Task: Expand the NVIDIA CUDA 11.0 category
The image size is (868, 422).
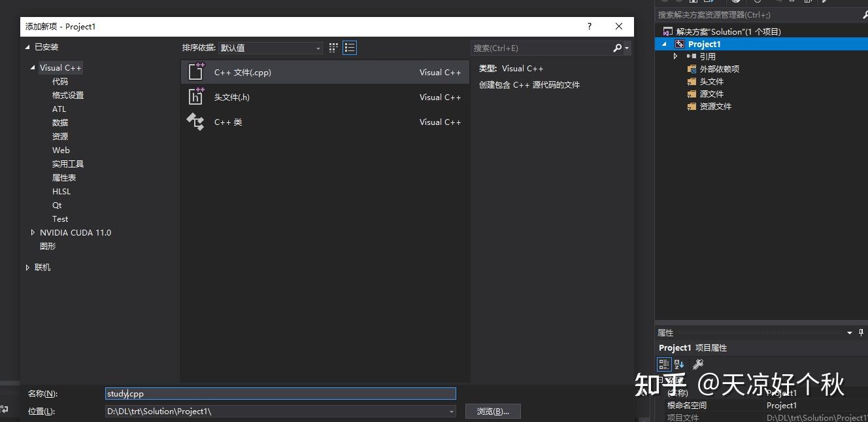Action: pyautogui.click(x=33, y=232)
